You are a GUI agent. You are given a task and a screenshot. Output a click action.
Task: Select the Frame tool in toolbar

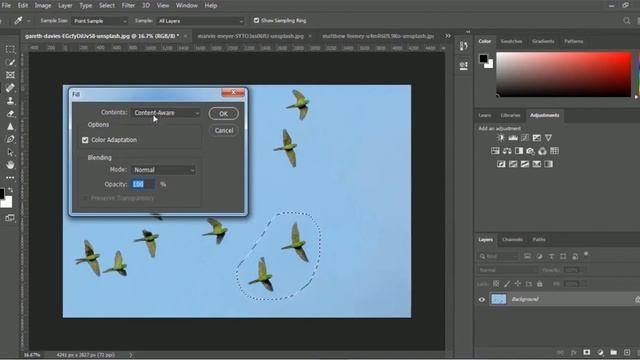[10, 75]
